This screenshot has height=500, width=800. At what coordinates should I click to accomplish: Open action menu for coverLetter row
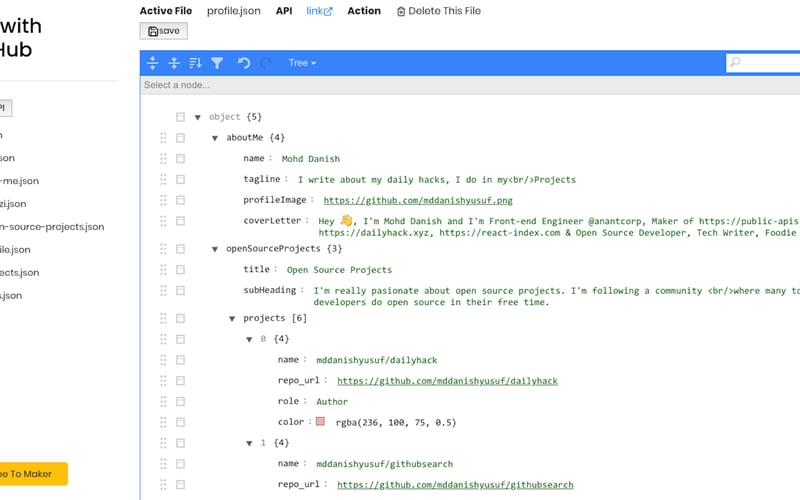tap(180, 221)
